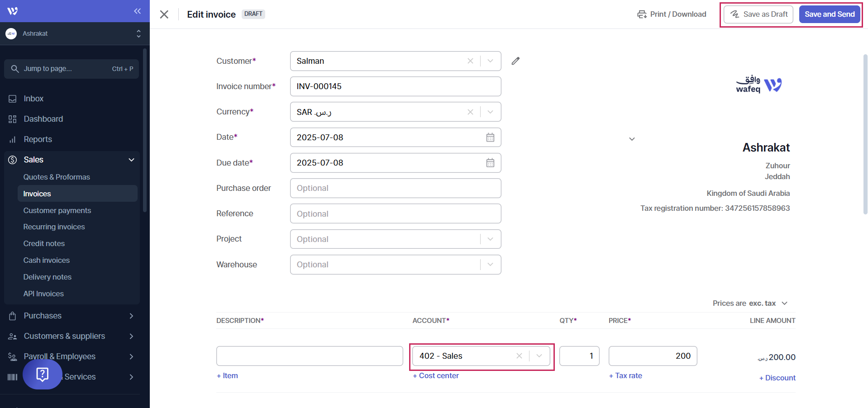Clear the selected customer Salman
Image resolution: width=868 pixels, height=408 pixels.
click(470, 61)
